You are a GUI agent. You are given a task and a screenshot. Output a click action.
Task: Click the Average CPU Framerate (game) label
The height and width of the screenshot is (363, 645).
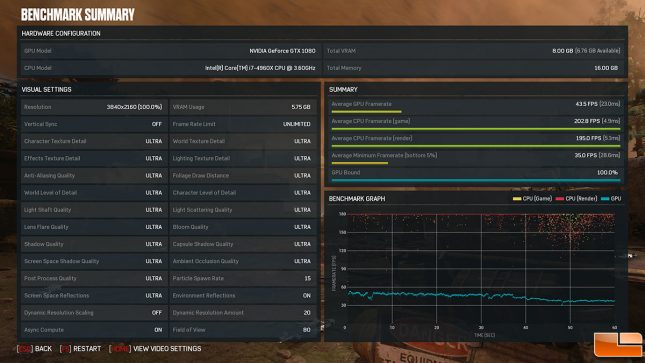[x=371, y=121]
